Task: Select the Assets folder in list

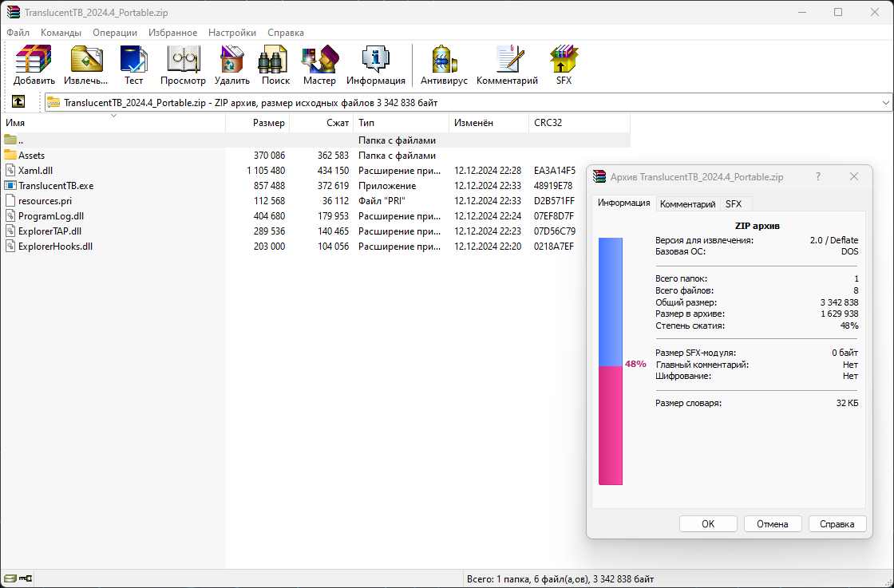Action: click(x=31, y=156)
